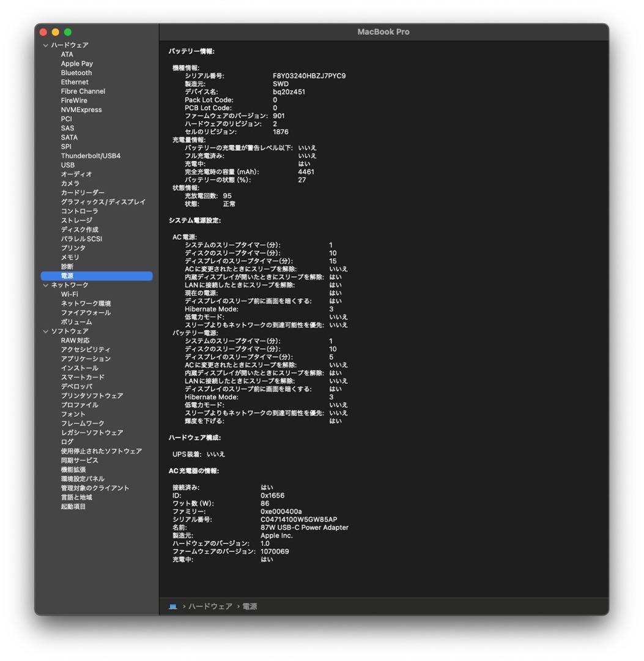Select 環境設定パネル in the sidebar

83,479
